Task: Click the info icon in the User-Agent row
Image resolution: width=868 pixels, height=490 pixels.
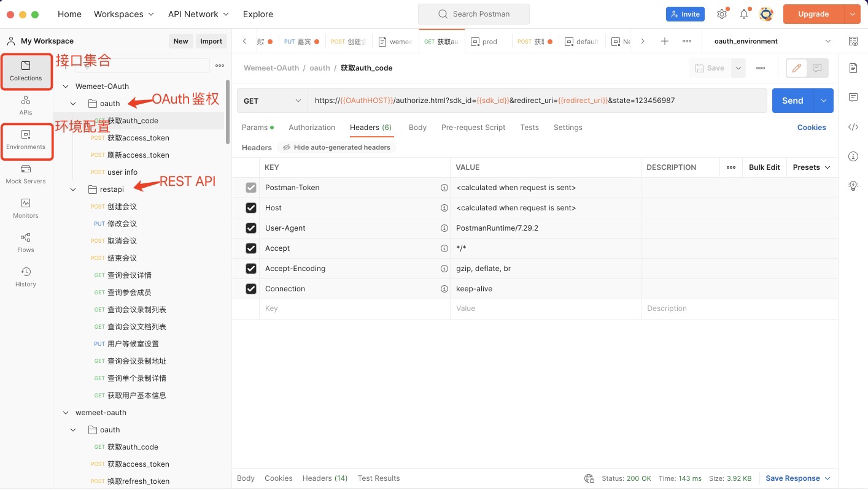Action: (x=444, y=228)
